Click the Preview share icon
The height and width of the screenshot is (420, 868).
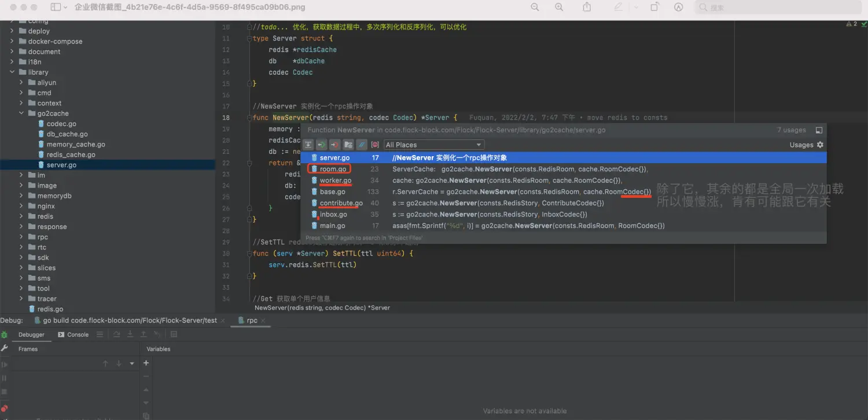coord(587,8)
